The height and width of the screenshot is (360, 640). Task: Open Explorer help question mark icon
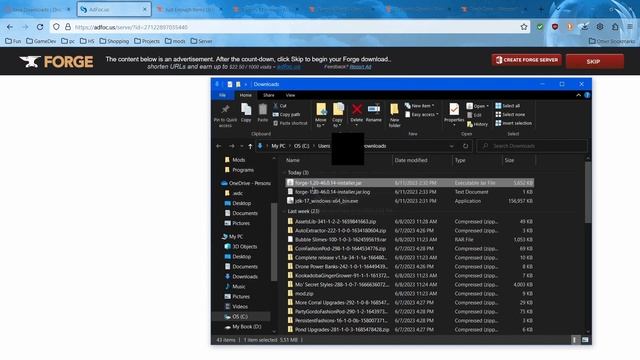(587, 95)
